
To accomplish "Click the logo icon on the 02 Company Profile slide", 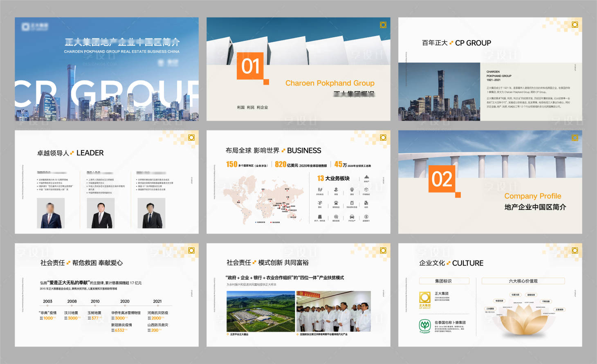I will (575, 138).
